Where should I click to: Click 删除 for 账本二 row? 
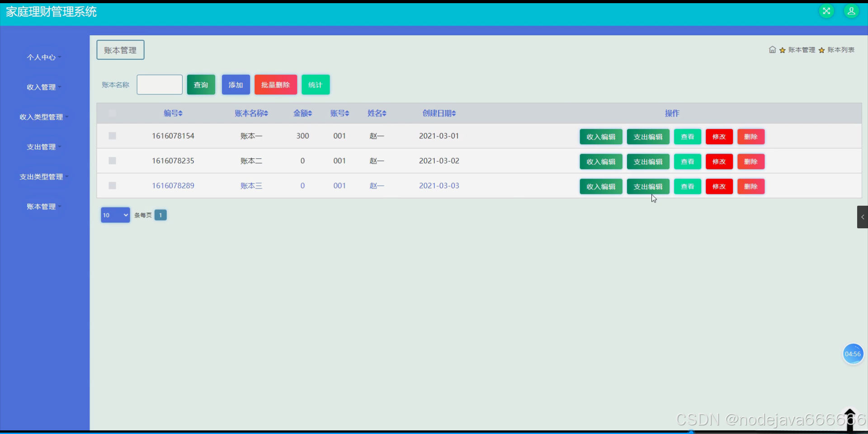point(751,161)
